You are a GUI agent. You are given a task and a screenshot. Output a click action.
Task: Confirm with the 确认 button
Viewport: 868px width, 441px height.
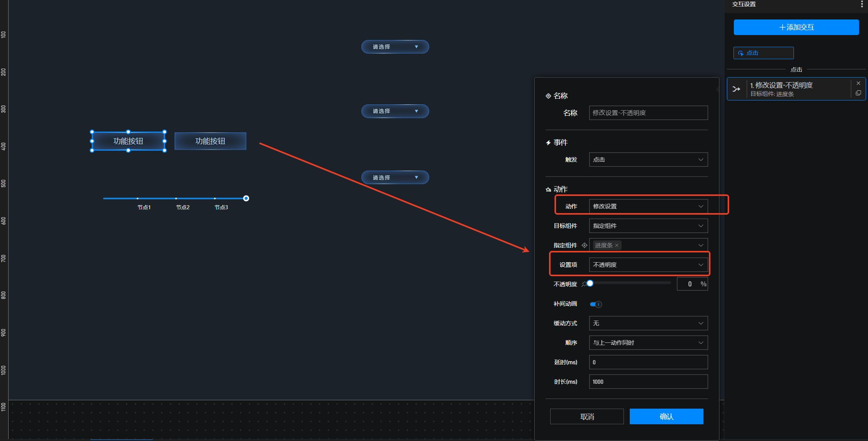pos(666,416)
